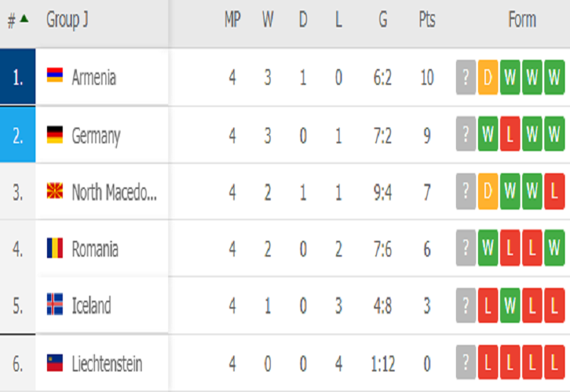Image resolution: width=570 pixels, height=392 pixels.
Task: Sort standings by Pts column
Action: point(427,20)
